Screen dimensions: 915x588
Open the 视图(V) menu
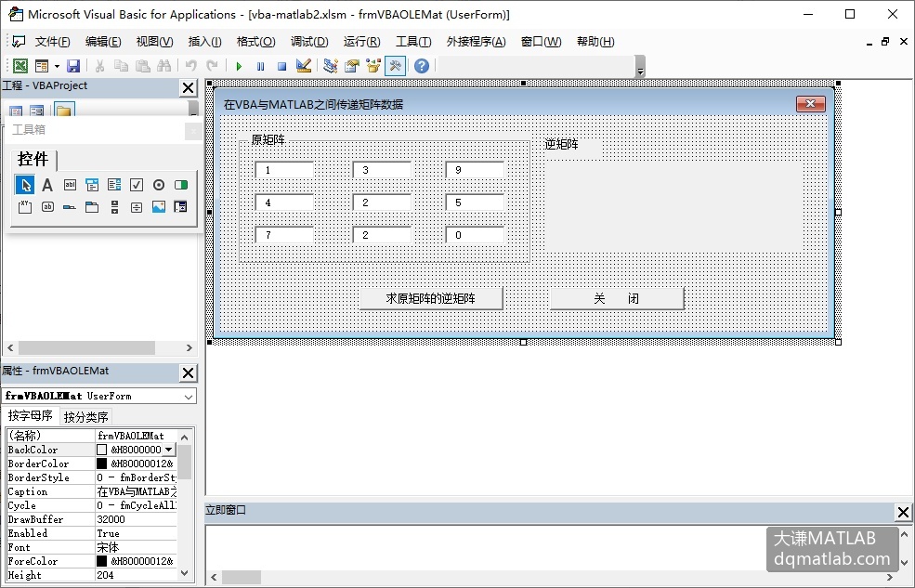click(154, 42)
